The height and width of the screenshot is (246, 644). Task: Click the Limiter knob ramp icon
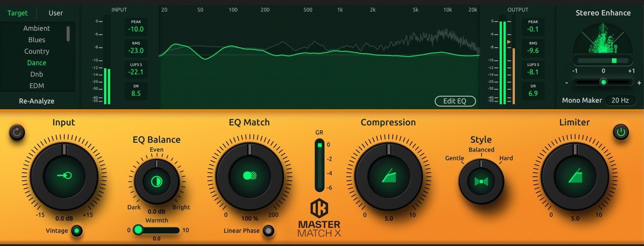point(575,176)
